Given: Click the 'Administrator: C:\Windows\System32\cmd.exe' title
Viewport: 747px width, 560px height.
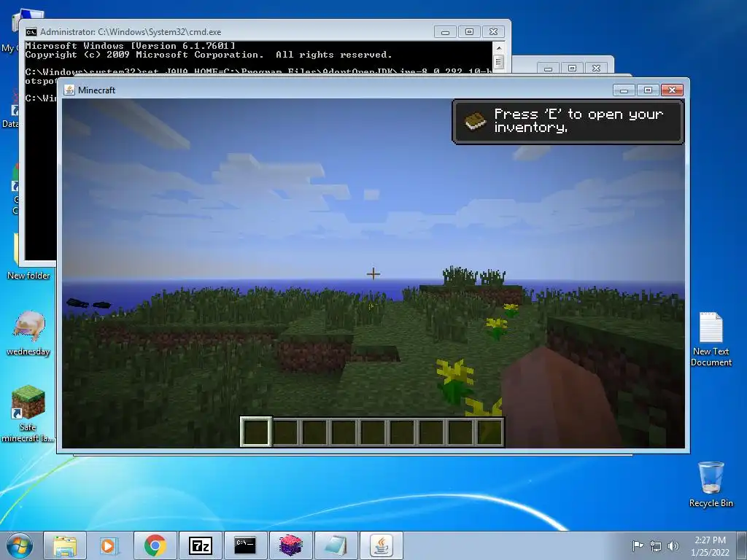Looking at the screenshot, I should click(131, 32).
